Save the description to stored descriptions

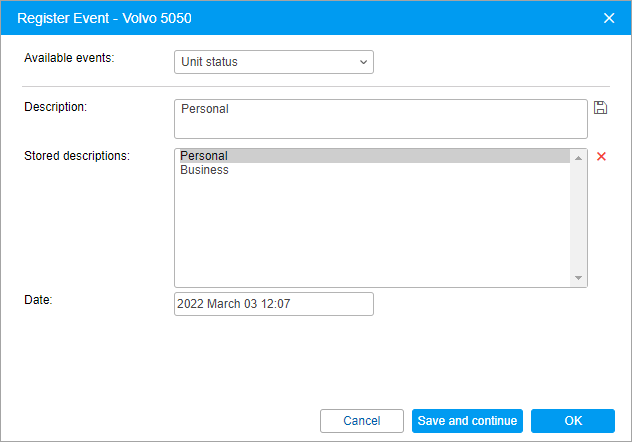point(601,108)
